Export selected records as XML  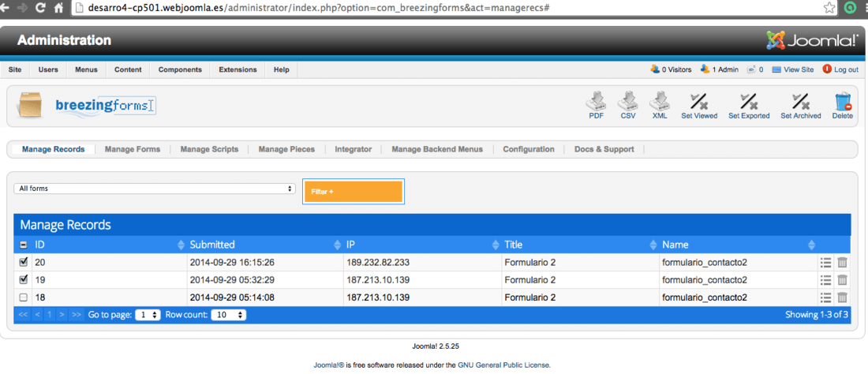[x=660, y=105]
